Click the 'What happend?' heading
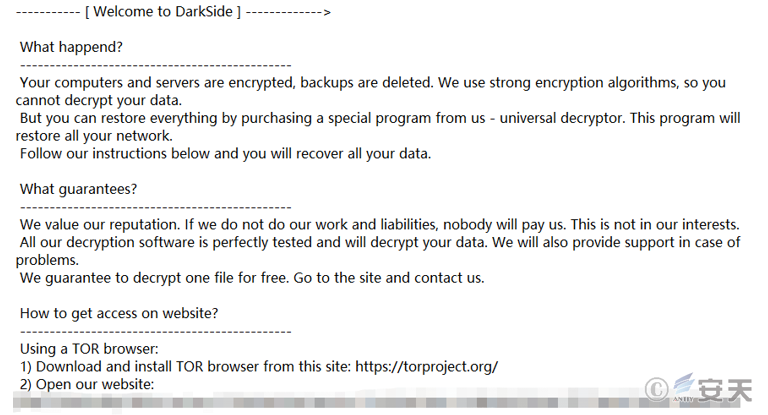This screenshot has width=768, height=415. (x=72, y=47)
